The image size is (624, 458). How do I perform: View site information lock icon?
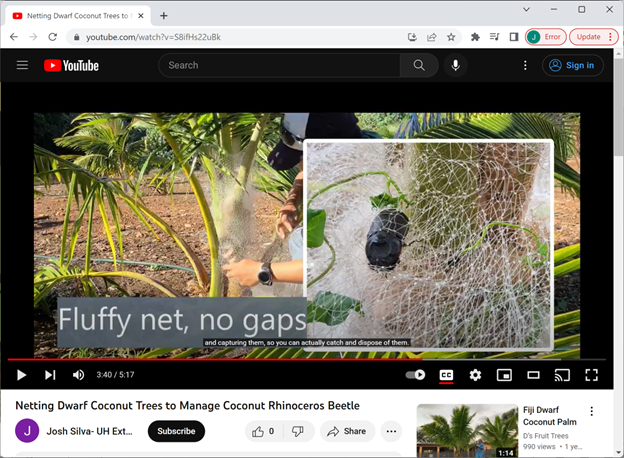click(x=77, y=37)
